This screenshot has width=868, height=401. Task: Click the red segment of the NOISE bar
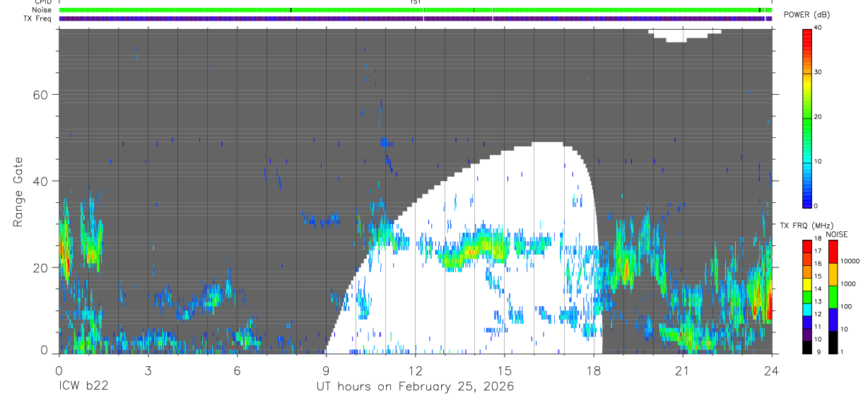click(833, 252)
